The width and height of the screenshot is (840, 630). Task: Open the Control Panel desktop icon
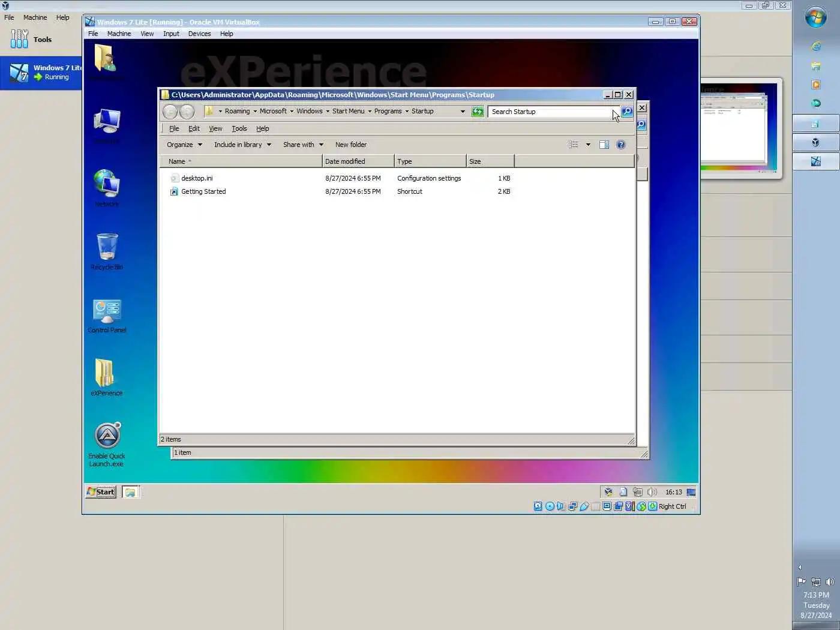click(107, 314)
